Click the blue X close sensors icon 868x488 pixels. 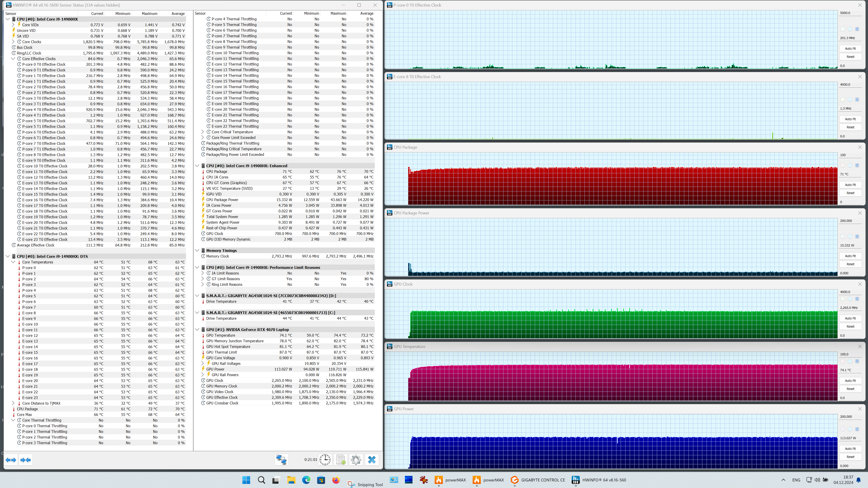(x=372, y=460)
